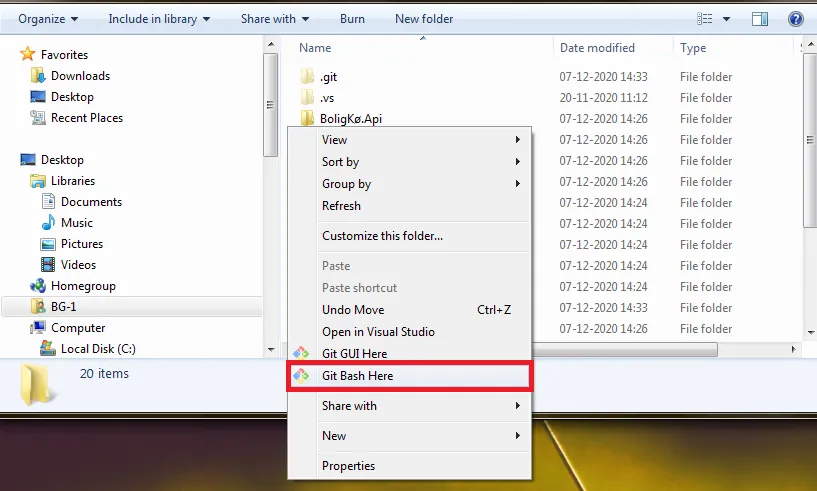
Task: Open Recent Places in Favorites
Action: coord(86,118)
